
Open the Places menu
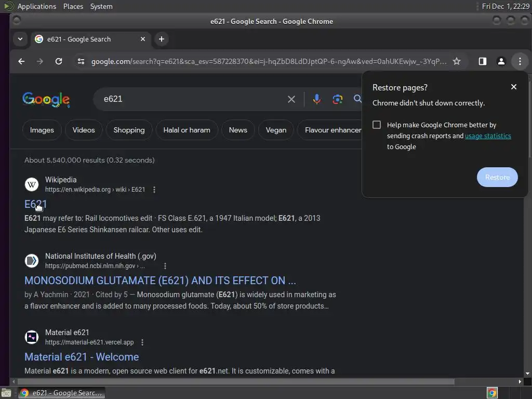[73, 6]
